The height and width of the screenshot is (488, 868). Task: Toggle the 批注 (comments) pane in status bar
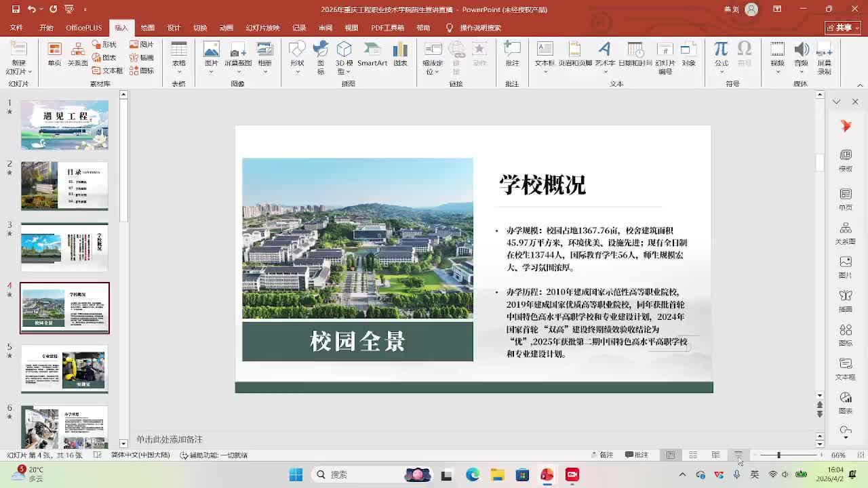(637, 455)
